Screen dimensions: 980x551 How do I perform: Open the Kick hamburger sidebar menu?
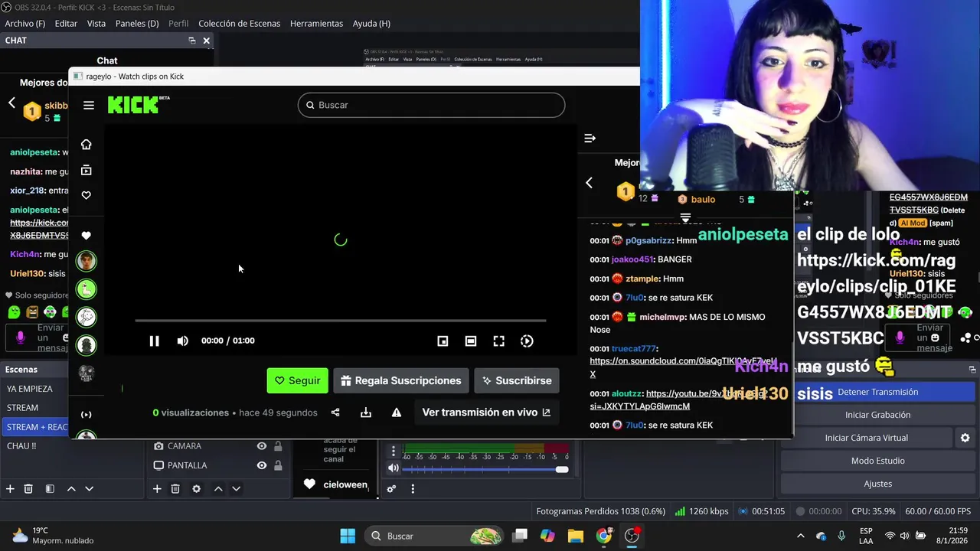point(89,106)
